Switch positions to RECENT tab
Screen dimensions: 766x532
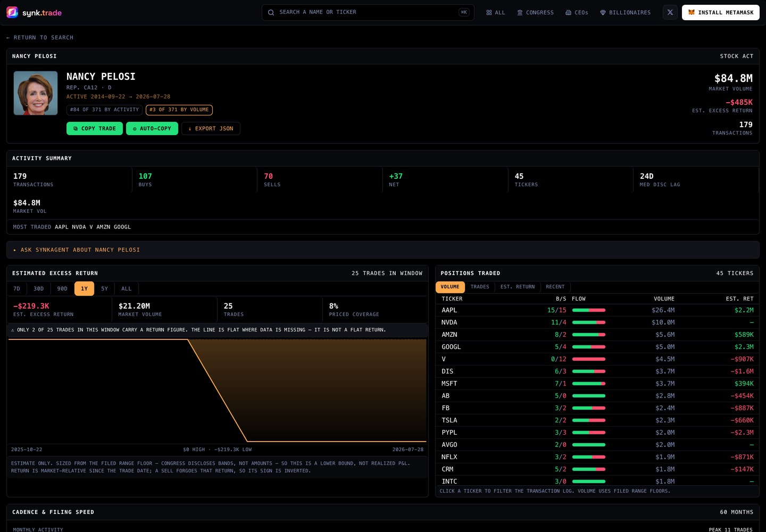pyautogui.click(x=555, y=287)
